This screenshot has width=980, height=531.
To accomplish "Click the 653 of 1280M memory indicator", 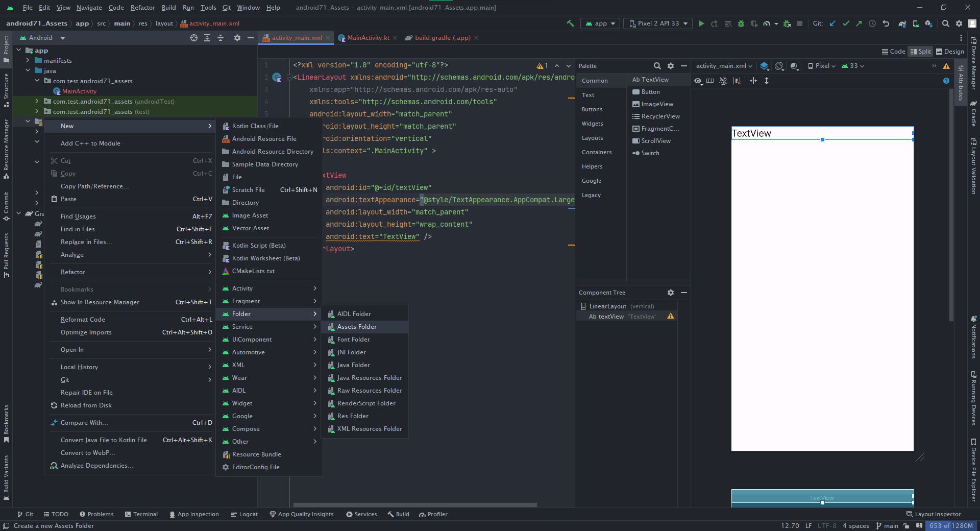I will [951, 526].
